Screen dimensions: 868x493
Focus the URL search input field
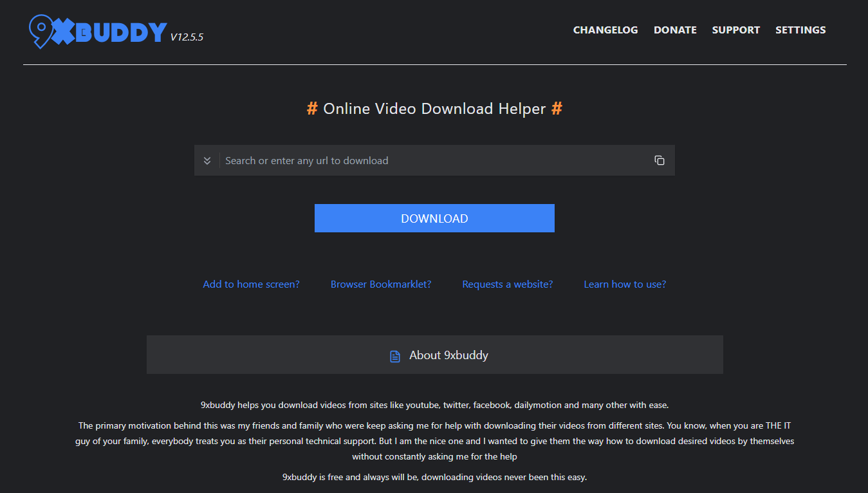tap(434, 160)
